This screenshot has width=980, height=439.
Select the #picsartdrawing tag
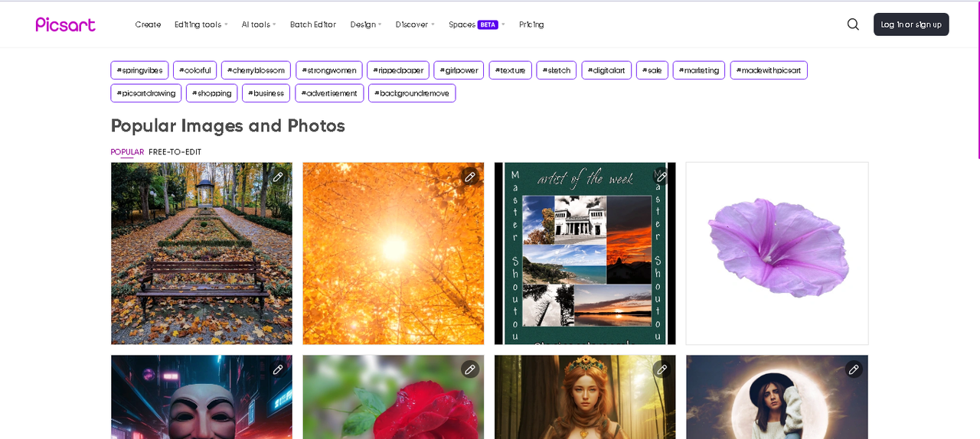[146, 93]
